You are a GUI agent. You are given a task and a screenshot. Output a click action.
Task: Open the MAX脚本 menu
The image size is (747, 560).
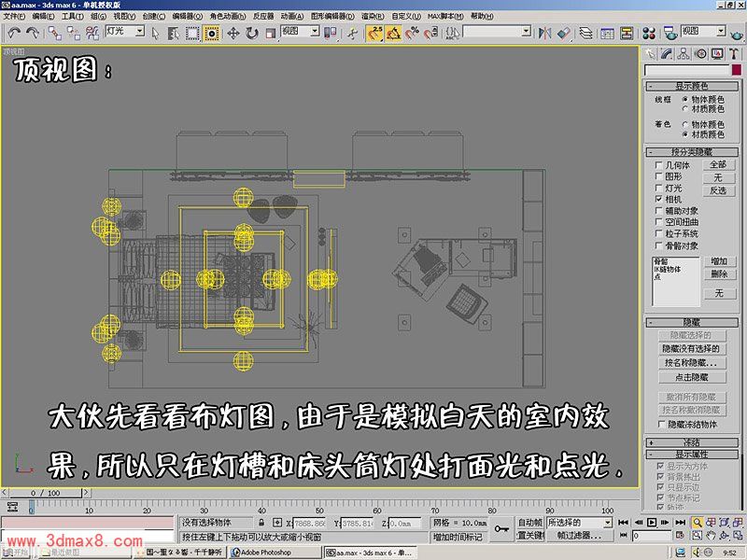pos(445,16)
